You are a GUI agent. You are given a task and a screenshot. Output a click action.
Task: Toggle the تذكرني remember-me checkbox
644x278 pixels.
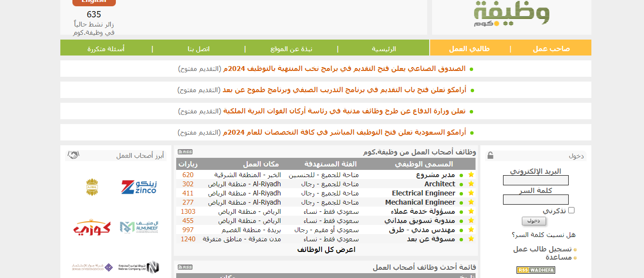point(572,210)
